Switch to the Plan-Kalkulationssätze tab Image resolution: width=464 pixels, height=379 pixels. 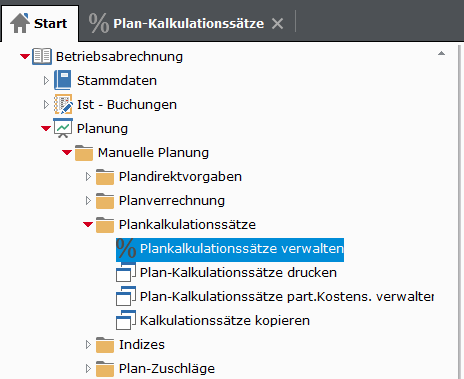188,24
